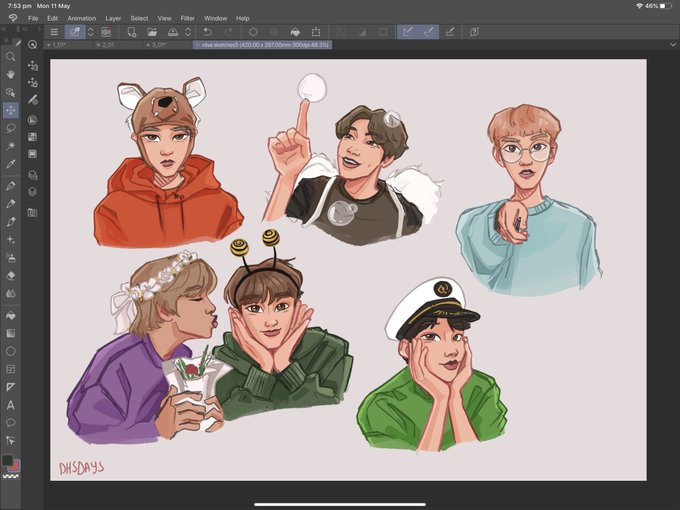The height and width of the screenshot is (510, 680).
Task: Select the Operation object tool
Action: (10, 92)
